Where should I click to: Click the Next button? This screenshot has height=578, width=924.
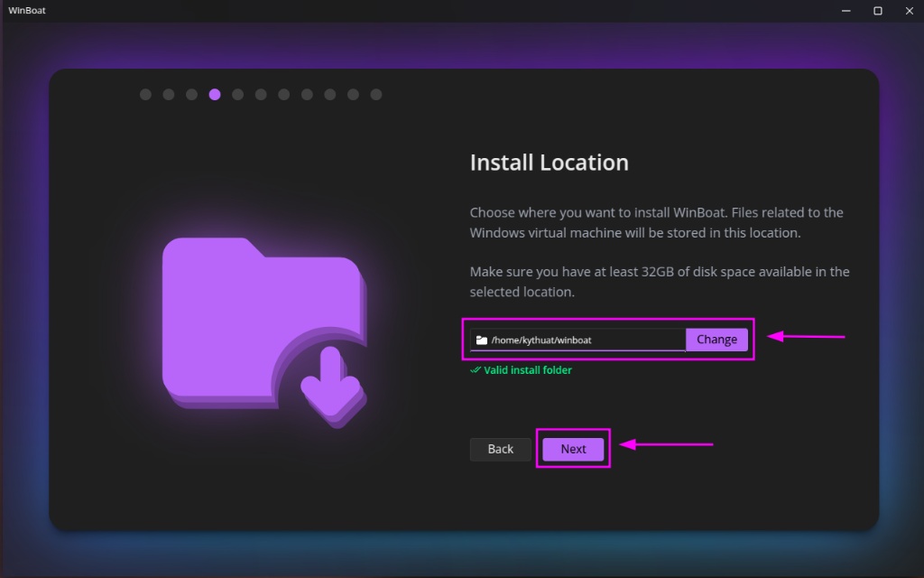[573, 449]
